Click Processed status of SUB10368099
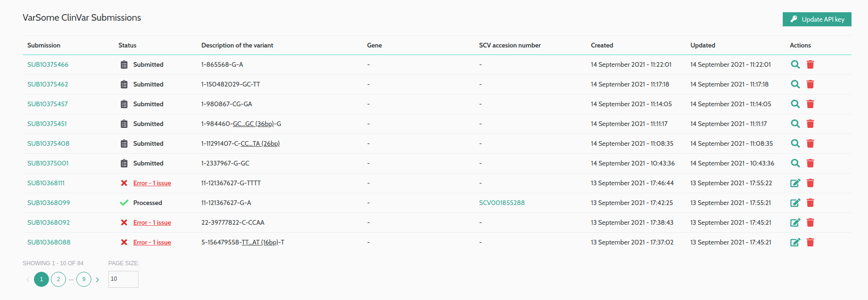The width and height of the screenshot is (868, 300). [147, 203]
